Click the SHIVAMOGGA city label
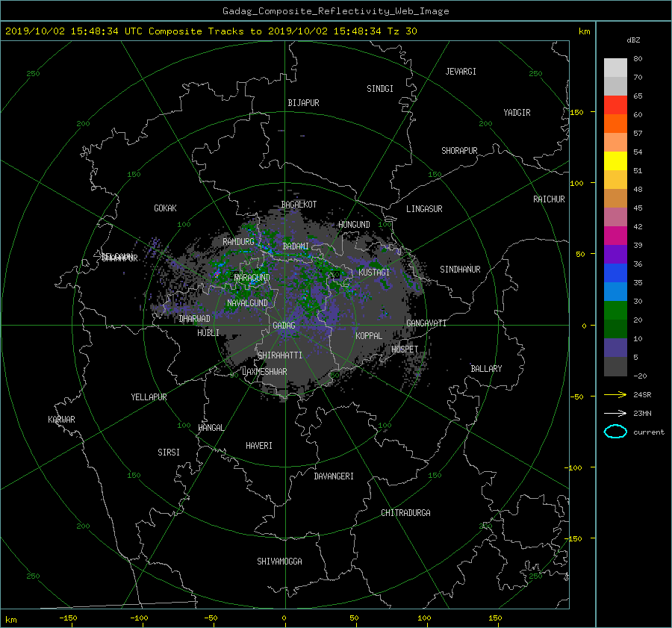 click(279, 562)
